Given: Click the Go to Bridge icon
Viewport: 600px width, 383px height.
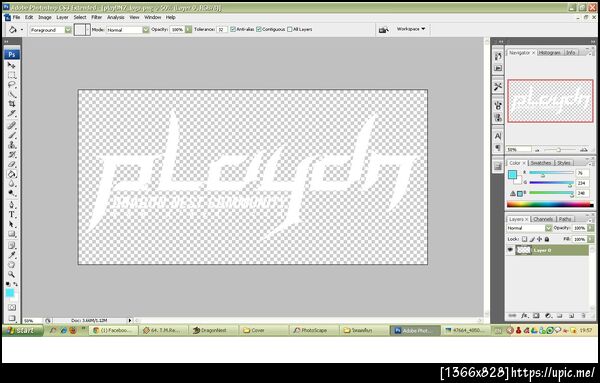Looking at the screenshot, I should 383,29.
